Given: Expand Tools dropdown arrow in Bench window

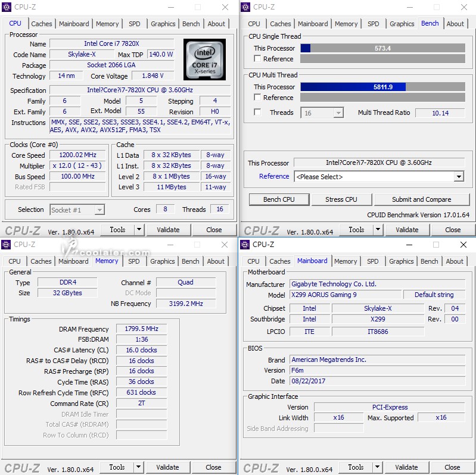Looking at the screenshot, I should tap(378, 230).
